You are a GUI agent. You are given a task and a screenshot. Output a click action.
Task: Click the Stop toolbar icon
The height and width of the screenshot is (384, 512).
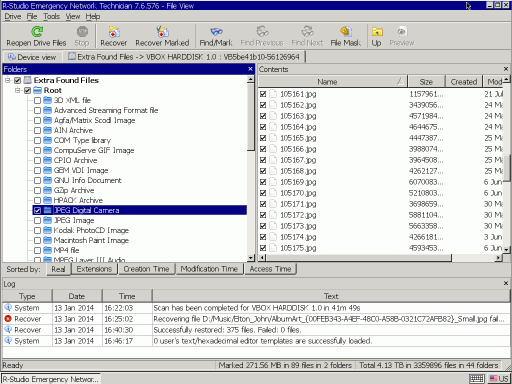pyautogui.click(x=82, y=32)
